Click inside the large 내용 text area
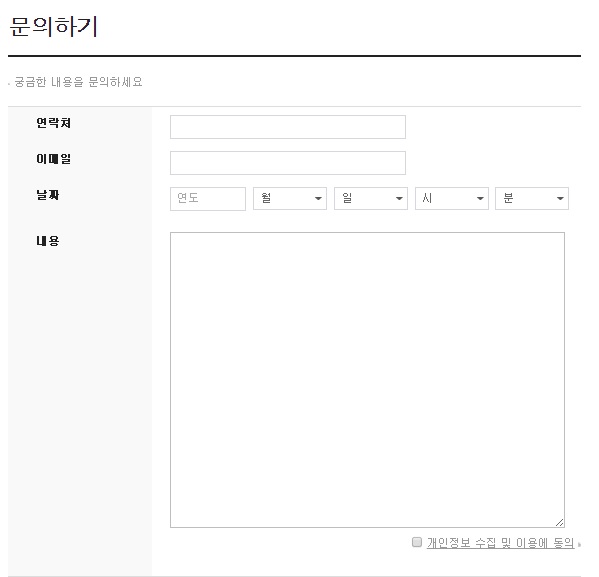The width and height of the screenshot is (599, 577). (367, 380)
